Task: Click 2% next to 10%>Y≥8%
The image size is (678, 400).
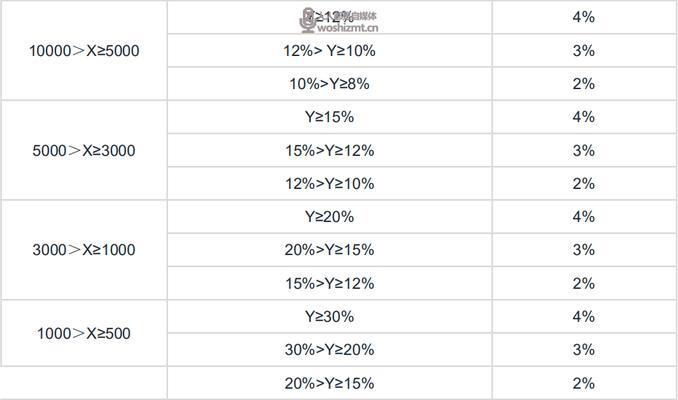Action: click(x=584, y=84)
